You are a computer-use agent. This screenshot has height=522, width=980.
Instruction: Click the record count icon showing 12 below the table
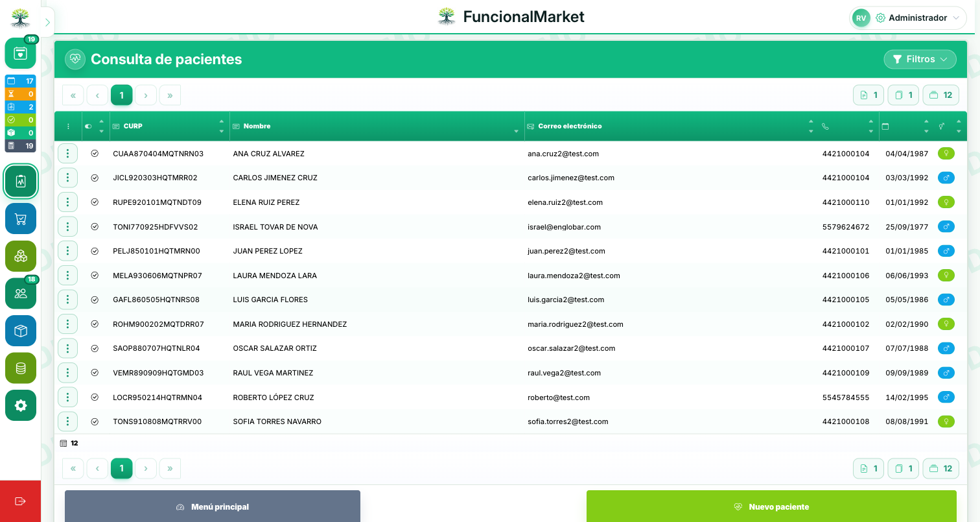pos(64,444)
